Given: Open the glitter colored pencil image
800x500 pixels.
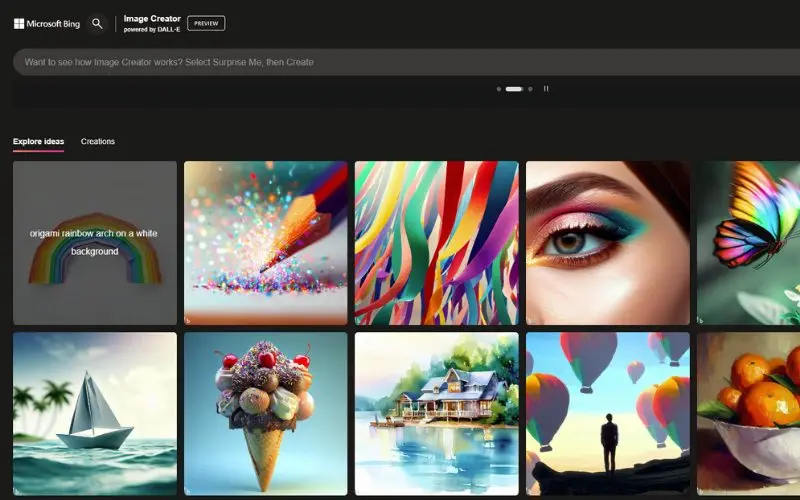Looking at the screenshot, I should click(266, 243).
